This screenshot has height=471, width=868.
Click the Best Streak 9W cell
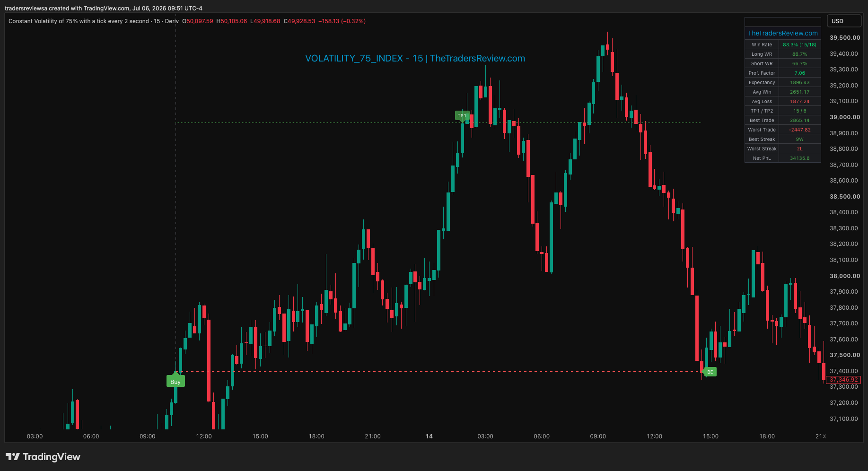coord(799,139)
